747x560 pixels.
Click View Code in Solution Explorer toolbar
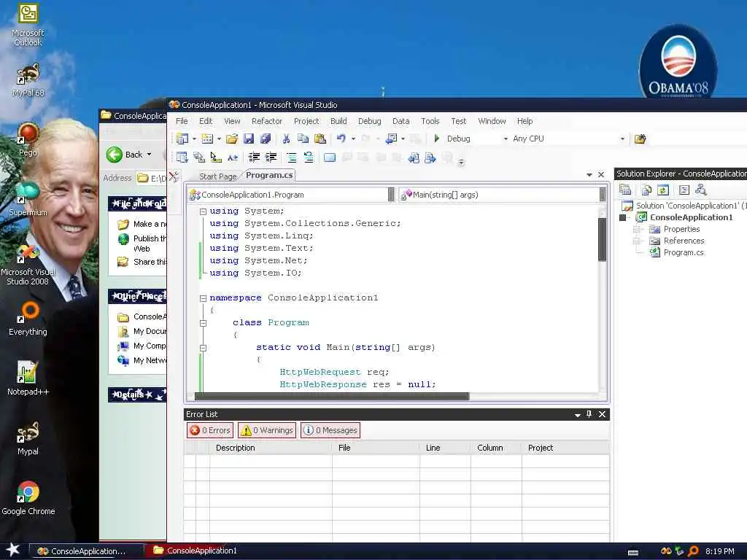tap(684, 190)
